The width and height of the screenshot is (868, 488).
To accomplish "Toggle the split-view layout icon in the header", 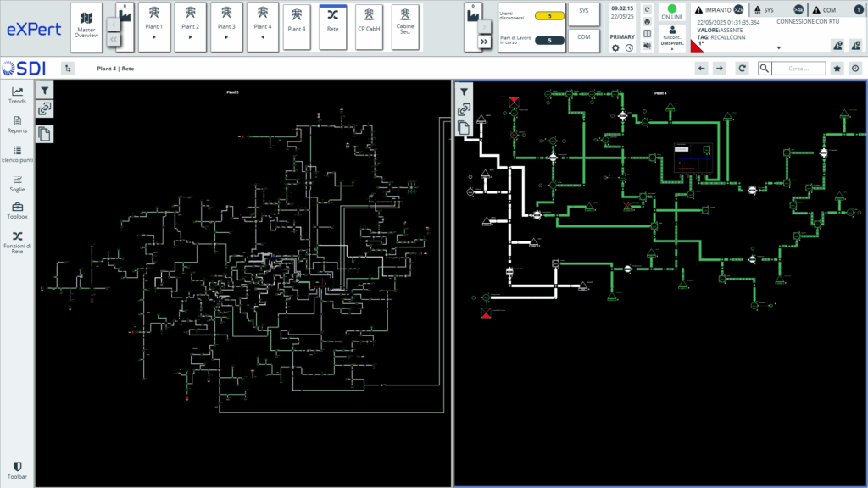I will (x=648, y=34).
